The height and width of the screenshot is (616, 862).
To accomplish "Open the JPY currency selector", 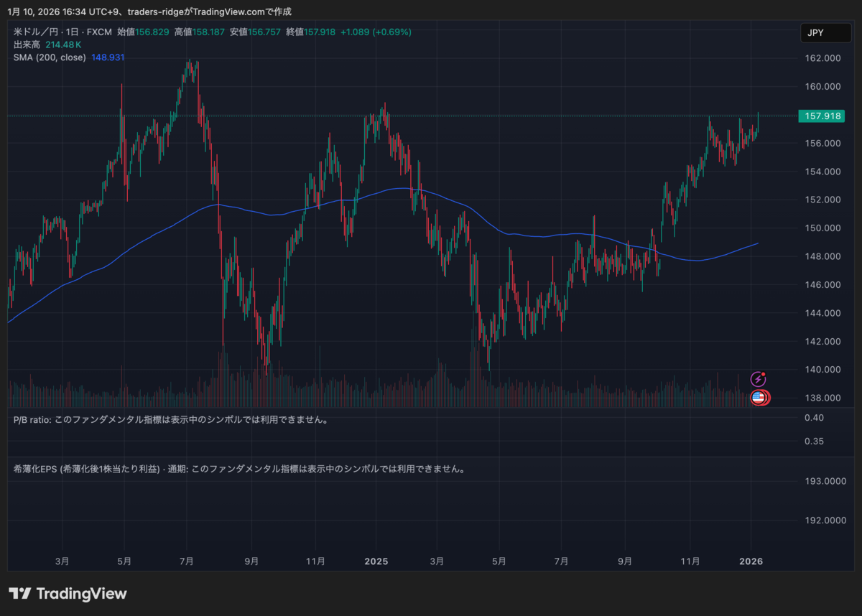I will coord(826,33).
